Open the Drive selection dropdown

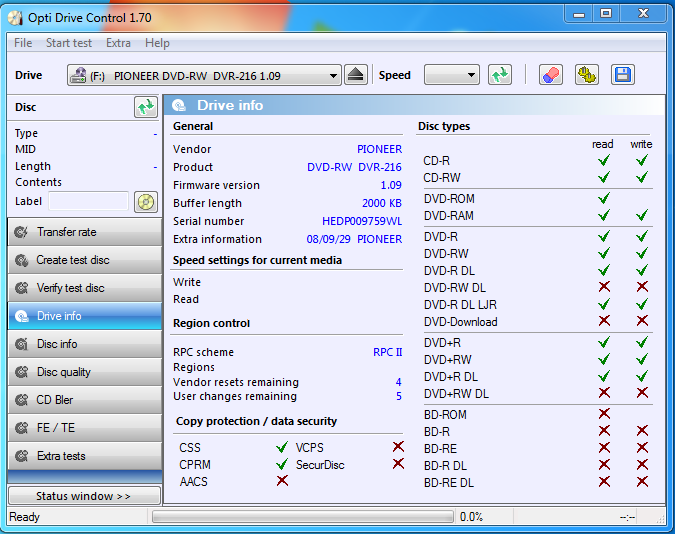pyautogui.click(x=204, y=76)
